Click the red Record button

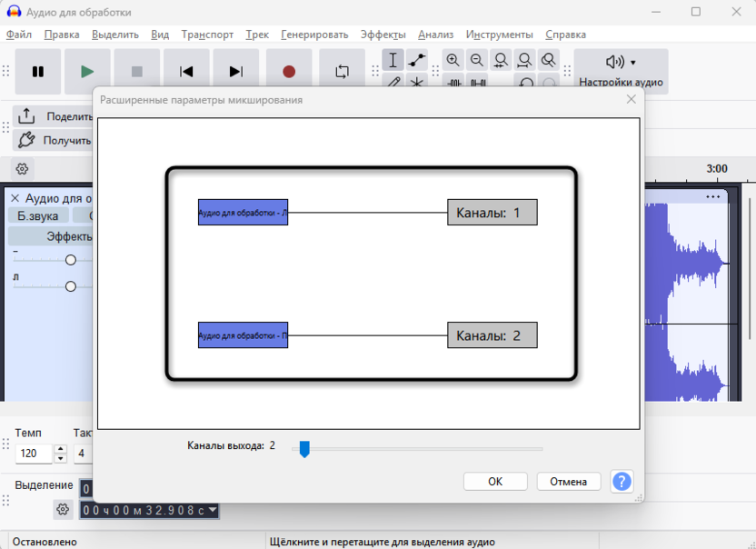coord(289,72)
